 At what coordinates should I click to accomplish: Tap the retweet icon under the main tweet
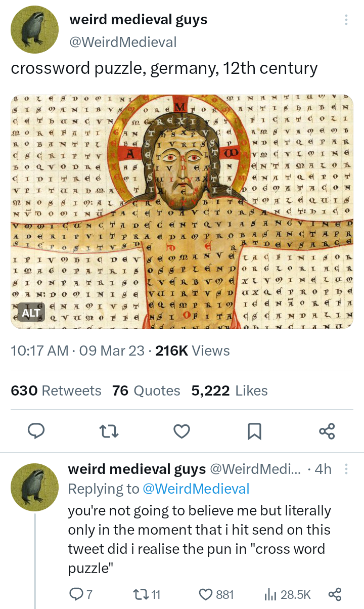[x=108, y=431]
